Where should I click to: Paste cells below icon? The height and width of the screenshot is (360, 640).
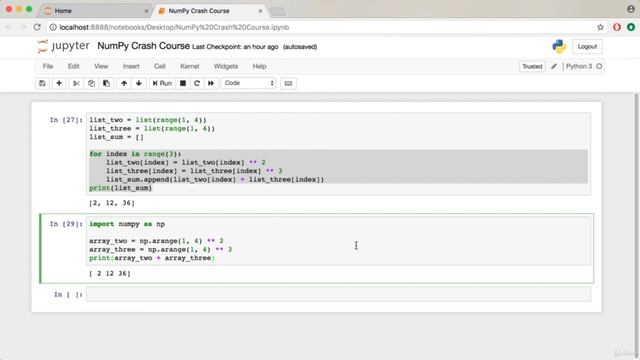106,83
